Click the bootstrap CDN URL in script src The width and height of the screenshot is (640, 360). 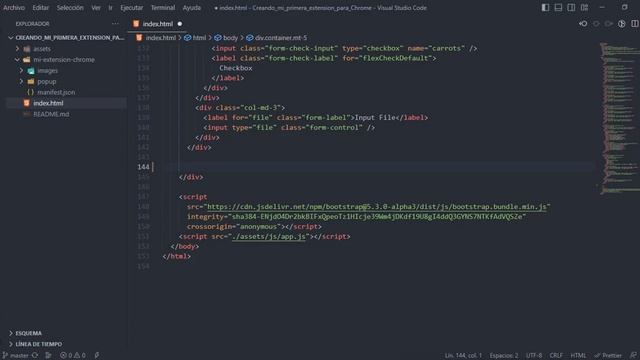click(377, 207)
